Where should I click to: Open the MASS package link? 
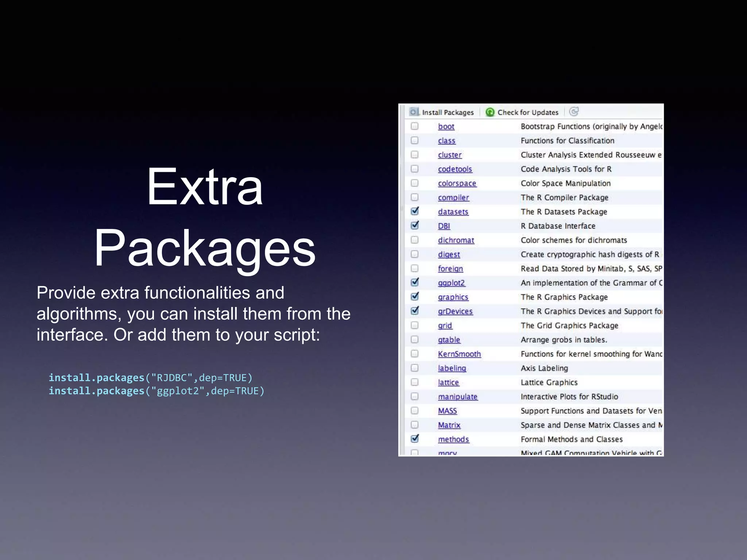pyautogui.click(x=447, y=411)
